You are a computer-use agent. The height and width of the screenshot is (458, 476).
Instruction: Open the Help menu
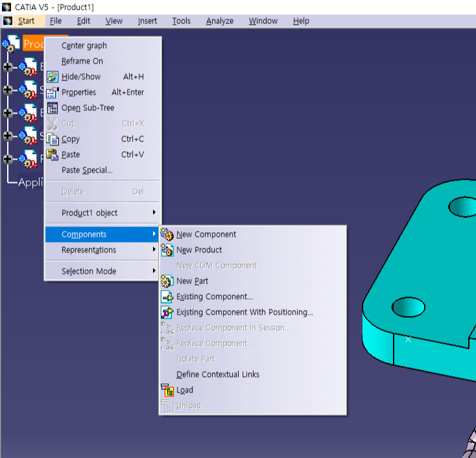click(x=301, y=21)
